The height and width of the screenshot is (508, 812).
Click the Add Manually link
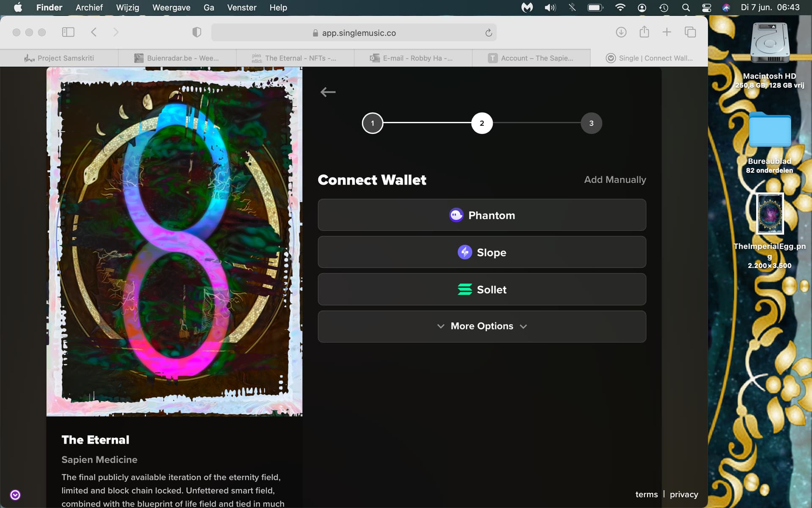click(614, 179)
